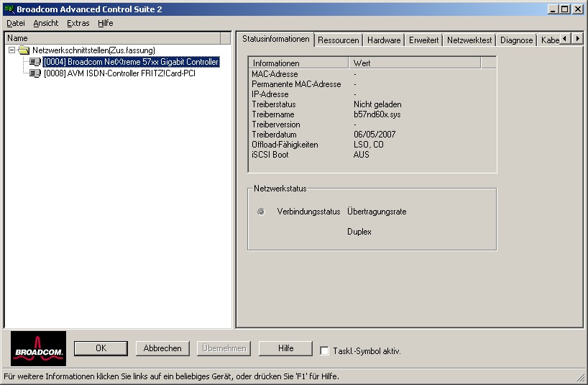The width and height of the screenshot is (588, 385).
Task: Close the Broadcom Advanced Control Suite window
Action: (578, 9)
